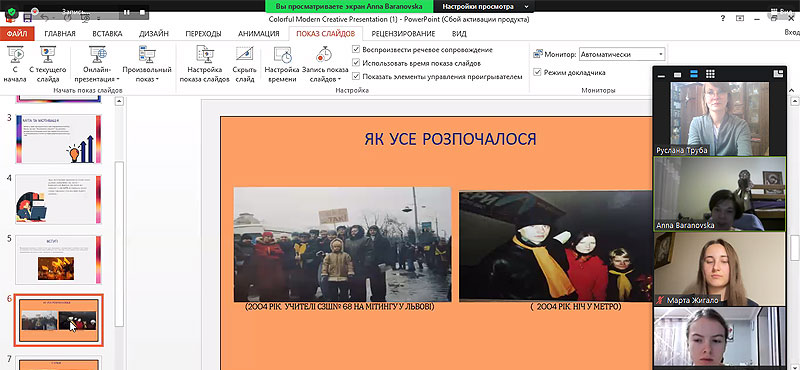The height and width of the screenshot is (370, 800).
Task: Switch to the ПЕРЕХОДЫ tab
Action: (203, 34)
